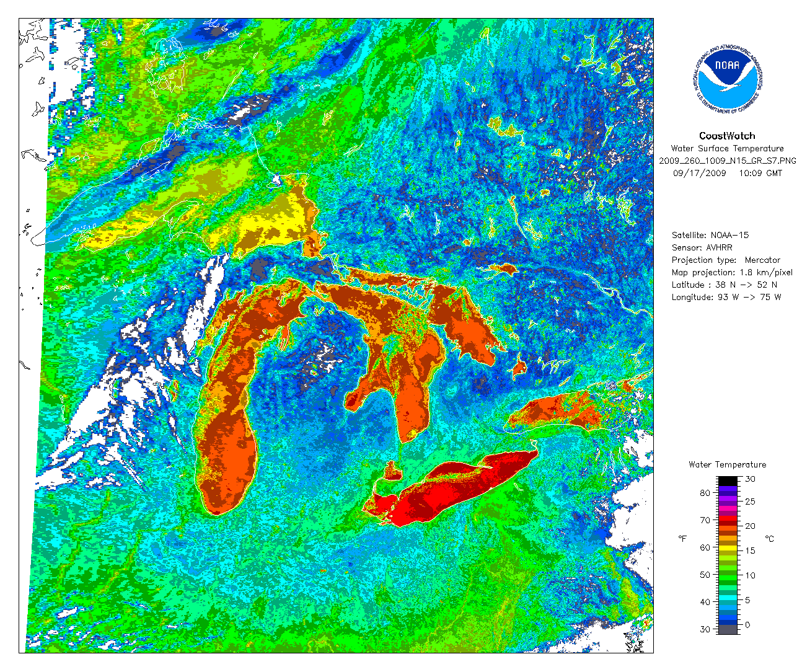The image size is (802, 672).
Task: Select filename 2009_260_1009_N15_GR_S7.PNG
Action: [728, 161]
